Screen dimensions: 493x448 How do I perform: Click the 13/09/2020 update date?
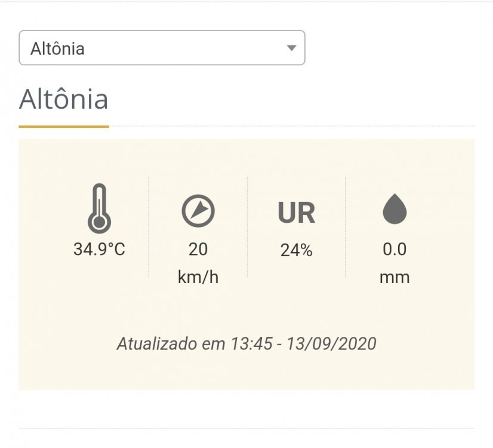click(x=331, y=344)
